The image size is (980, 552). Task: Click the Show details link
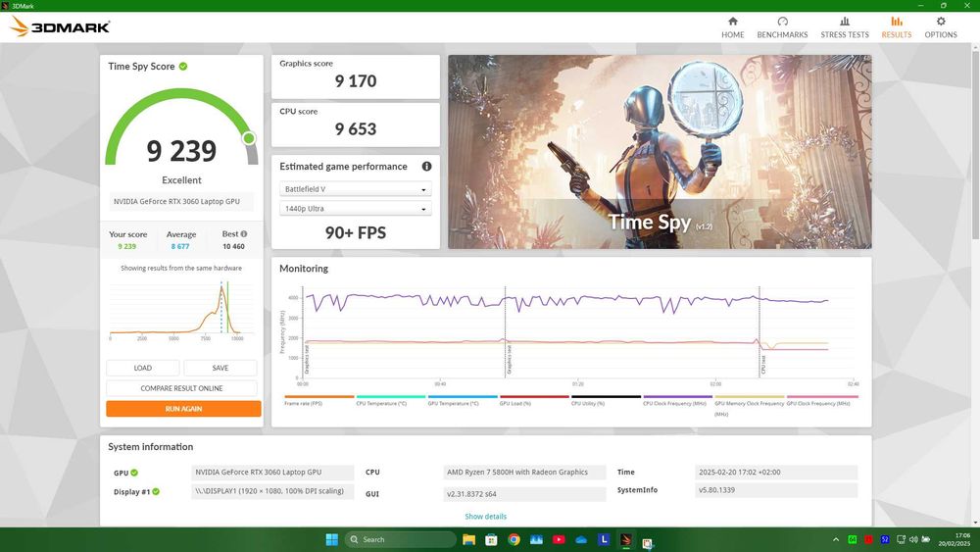pyautogui.click(x=486, y=517)
